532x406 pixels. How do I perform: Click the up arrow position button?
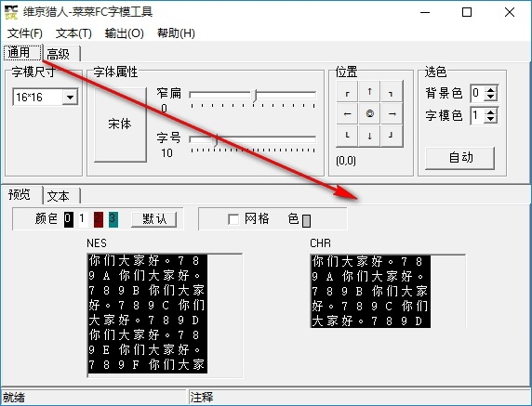coord(369,92)
